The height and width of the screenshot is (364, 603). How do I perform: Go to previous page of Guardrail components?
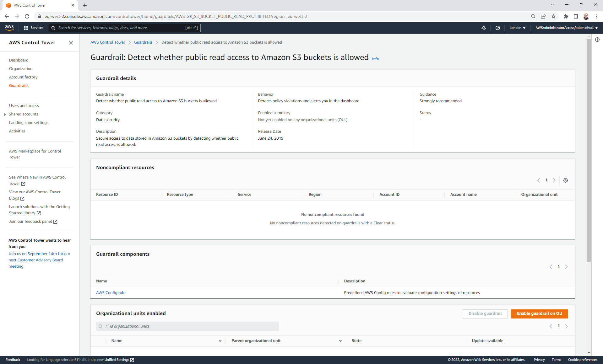[x=551, y=266]
